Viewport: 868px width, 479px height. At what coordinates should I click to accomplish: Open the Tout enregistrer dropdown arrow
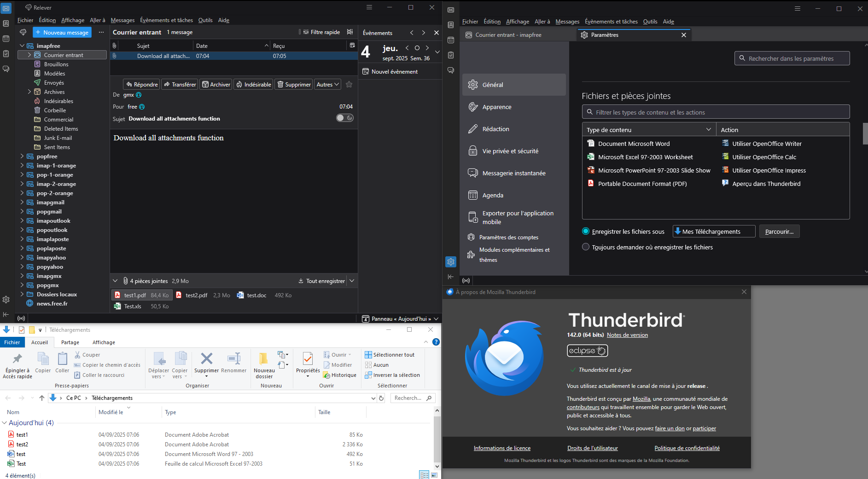[x=352, y=281]
